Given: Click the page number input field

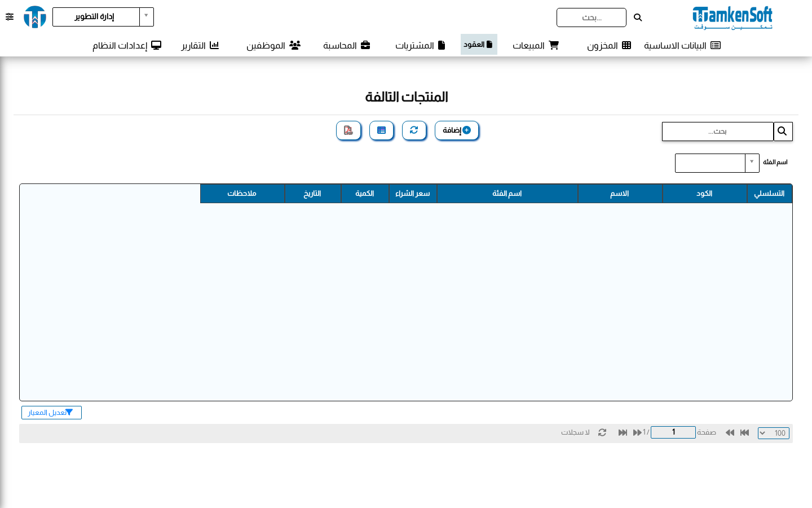Looking at the screenshot, I should pos(673,432).
